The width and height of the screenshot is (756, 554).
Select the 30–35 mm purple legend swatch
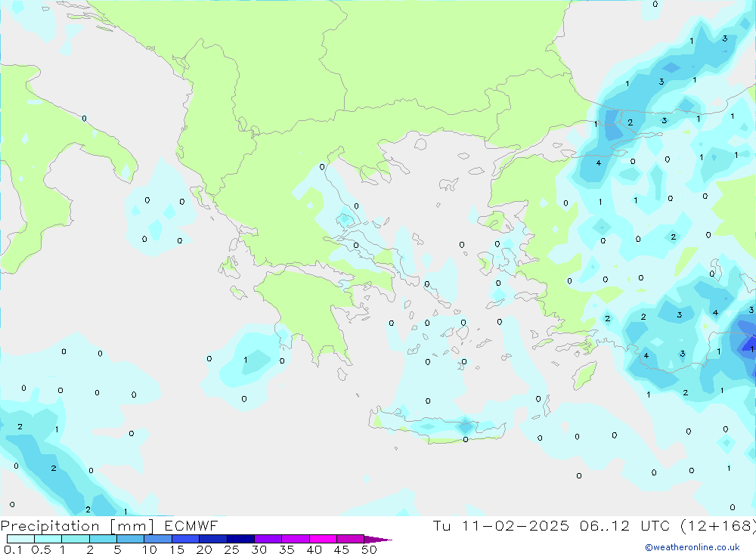click(x=268, y=539)
